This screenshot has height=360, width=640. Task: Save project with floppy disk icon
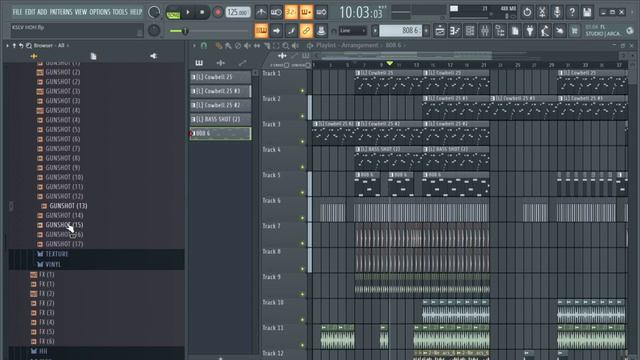pyautogui.click(x=587, y=12)
